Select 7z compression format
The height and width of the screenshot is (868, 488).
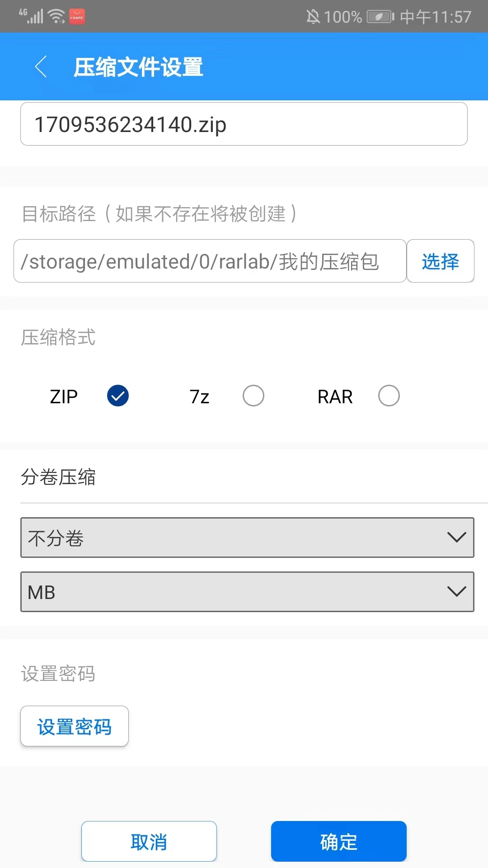tap(253, 396)
